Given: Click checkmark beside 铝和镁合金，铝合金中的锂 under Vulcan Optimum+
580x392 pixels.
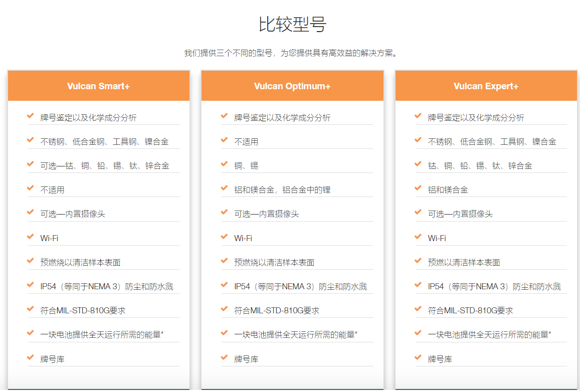Looking at the screenshot, I should (224, 188).
